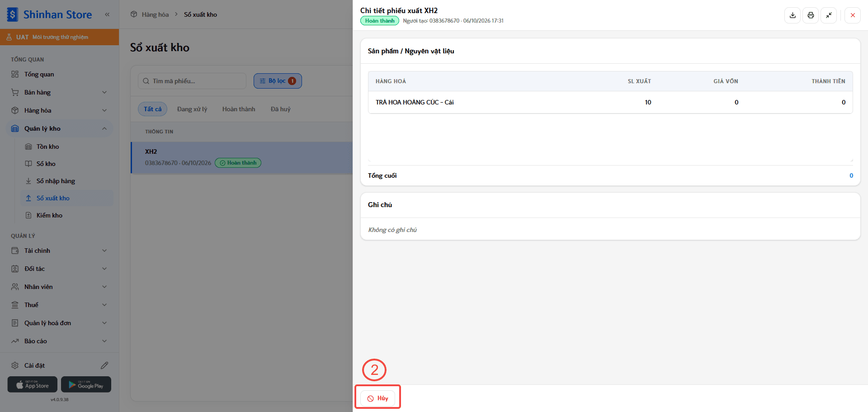Click the SL XUẤT column header

tap(639, 81)
